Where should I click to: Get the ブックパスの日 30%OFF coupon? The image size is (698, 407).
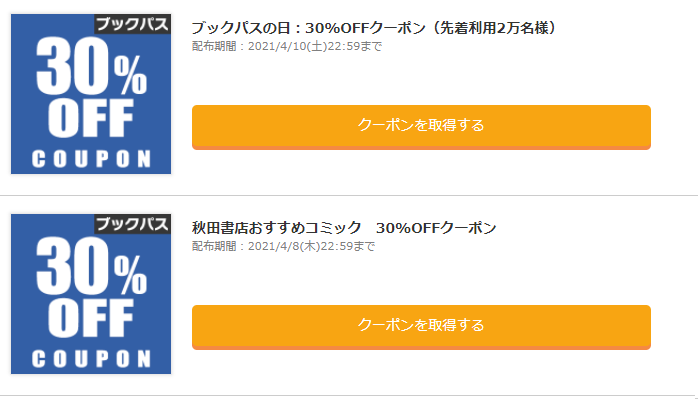click(x=421, y=127)
